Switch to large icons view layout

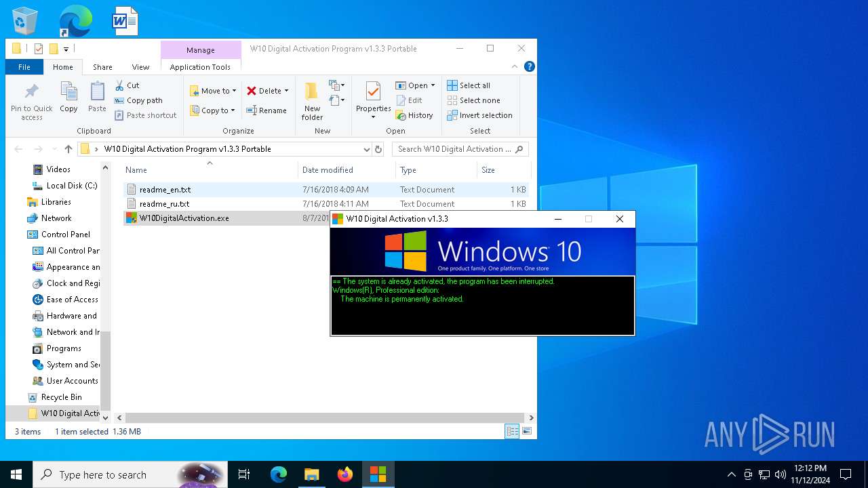pyautogui.click(x=526, y=431)
